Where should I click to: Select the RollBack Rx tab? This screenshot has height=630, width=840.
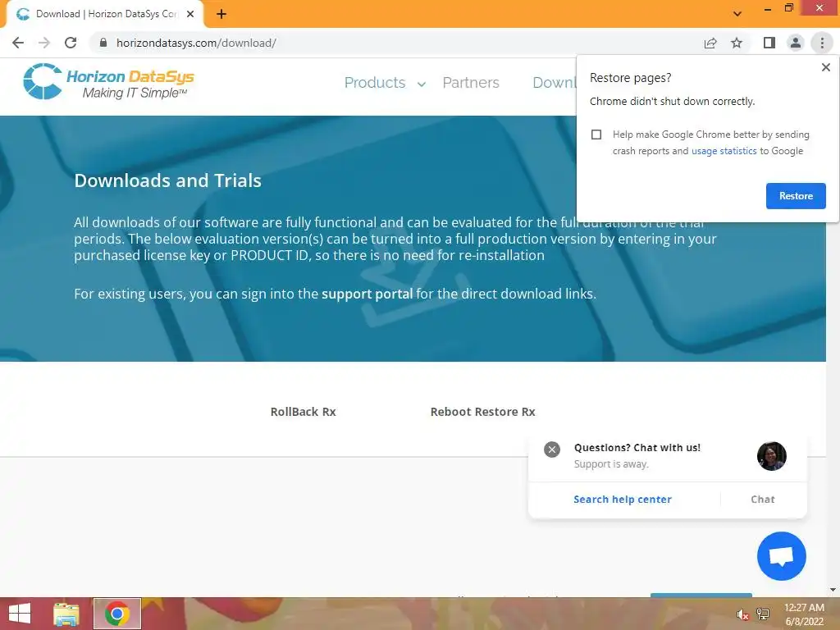[x=304, y=412]
